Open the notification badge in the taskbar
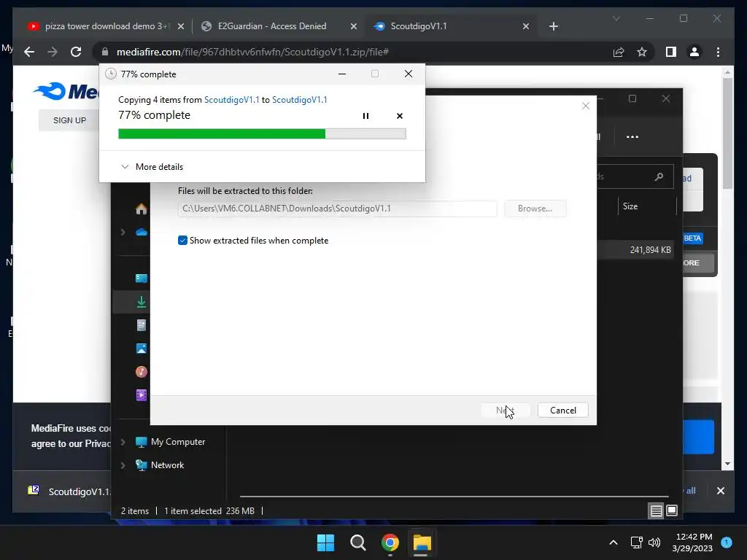The height and width of the screenshot is (560, 747). click(x=727, y=542)
